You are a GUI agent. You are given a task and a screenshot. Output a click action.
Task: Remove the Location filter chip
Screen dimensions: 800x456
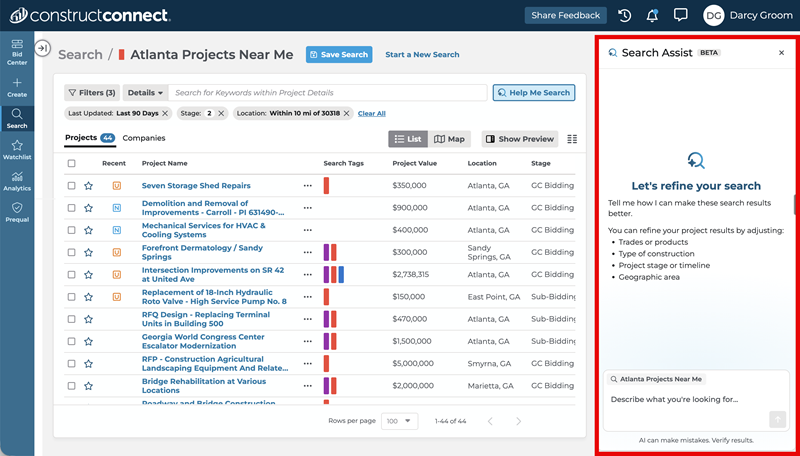tap(346, 113)
